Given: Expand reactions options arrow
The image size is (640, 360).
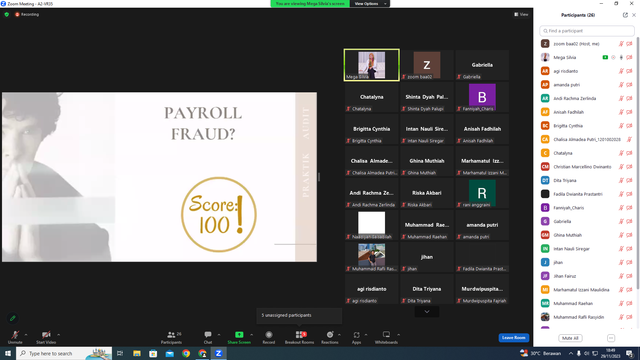Looking at the screenshot, I should [340, 335].
